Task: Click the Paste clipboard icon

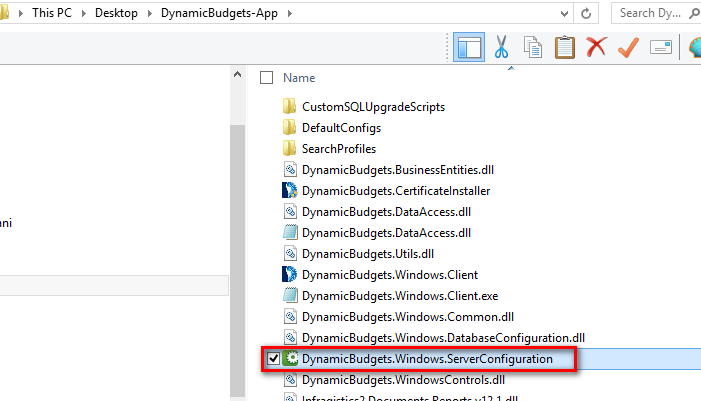Action: tap(565, 47)
